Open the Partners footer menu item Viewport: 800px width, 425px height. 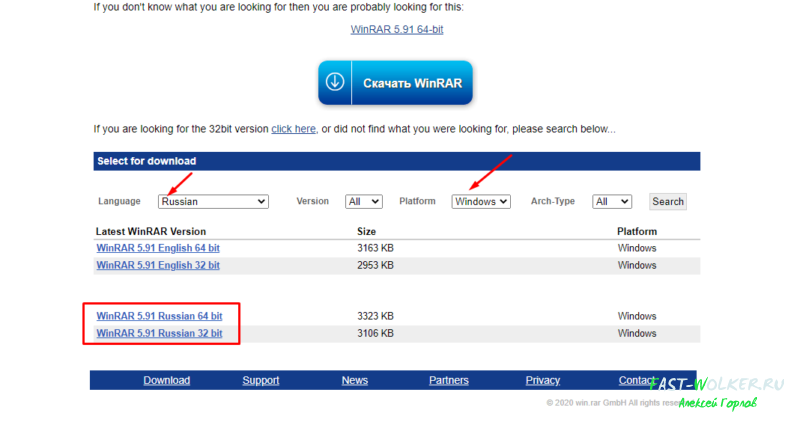click(448, 380)
